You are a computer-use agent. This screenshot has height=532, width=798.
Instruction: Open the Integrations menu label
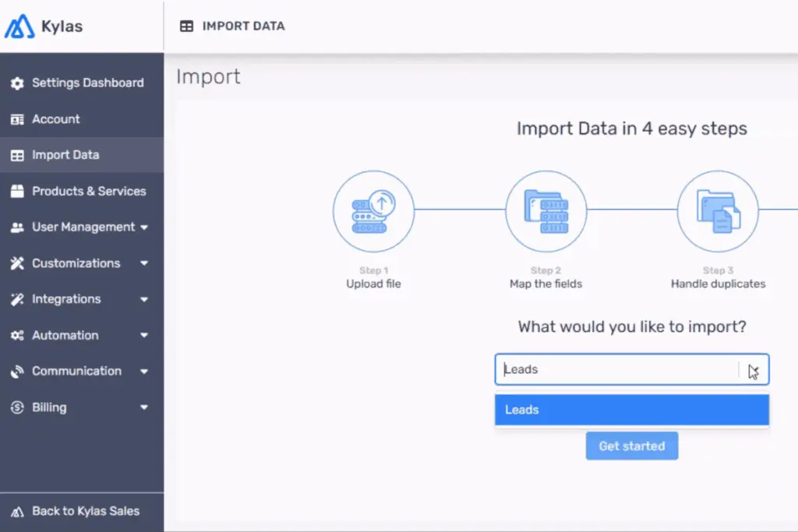tap(66, 299)
